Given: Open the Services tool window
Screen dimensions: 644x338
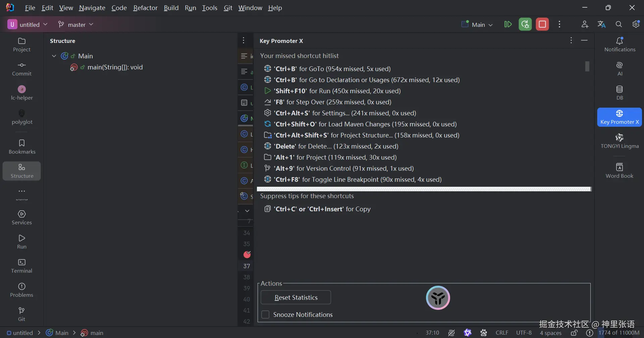Looking at the screenshot, I should [22, 218].
